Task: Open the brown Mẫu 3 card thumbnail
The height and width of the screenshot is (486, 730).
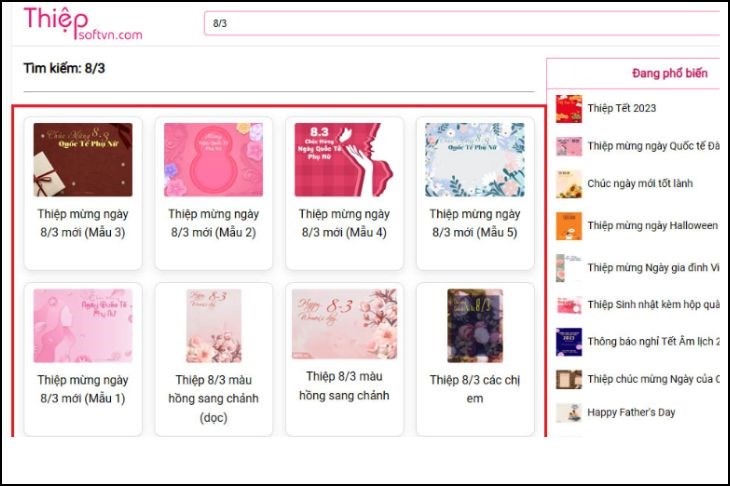Action: (83, 160)
